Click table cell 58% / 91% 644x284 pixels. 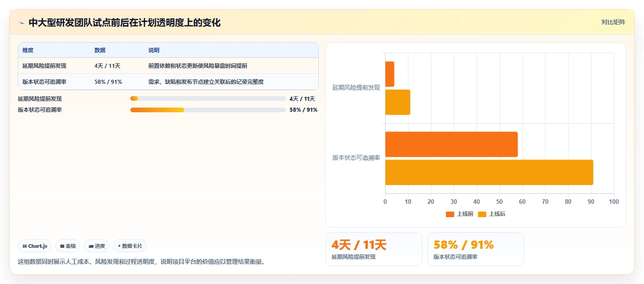pyautogui.click(x=108, y=82)
